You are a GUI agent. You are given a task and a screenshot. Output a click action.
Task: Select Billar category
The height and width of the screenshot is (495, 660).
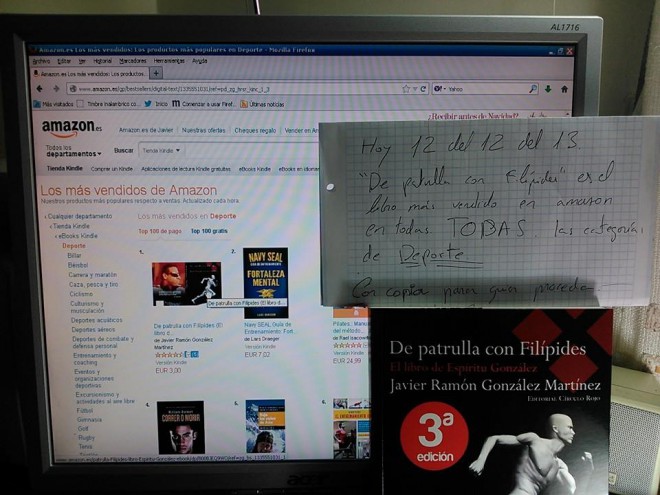tap(74, 255)
